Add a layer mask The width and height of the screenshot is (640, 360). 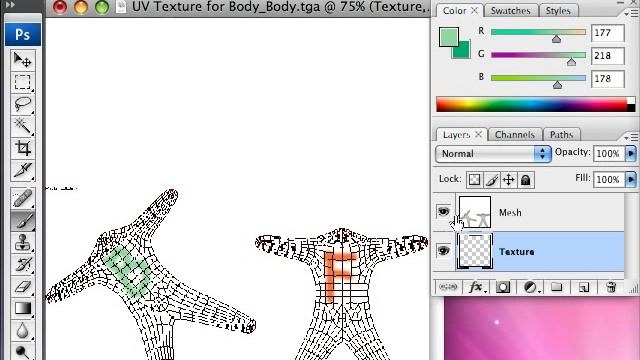tap(503, 287)
